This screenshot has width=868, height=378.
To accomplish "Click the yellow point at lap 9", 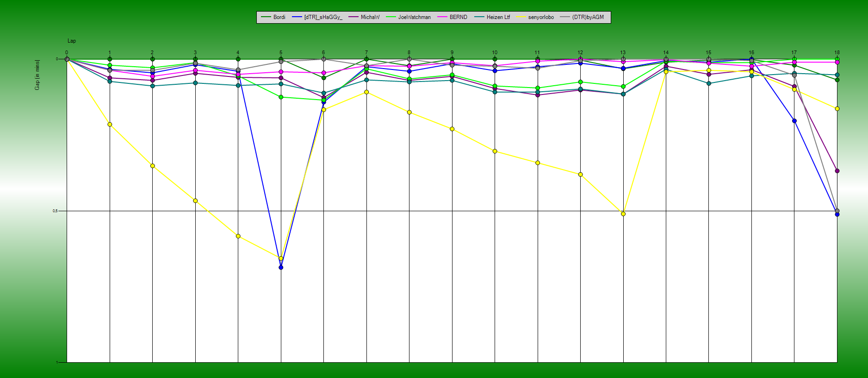I will point(452,129).
